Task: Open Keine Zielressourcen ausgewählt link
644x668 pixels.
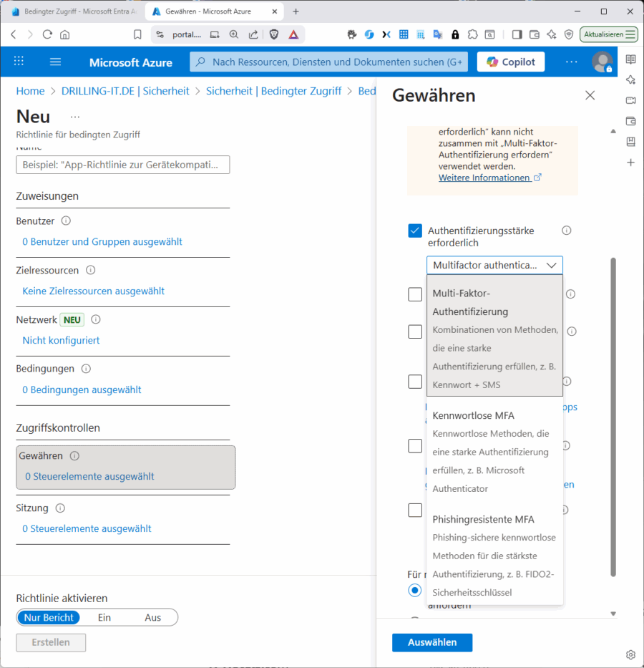Action: click(x=93, y=291)
